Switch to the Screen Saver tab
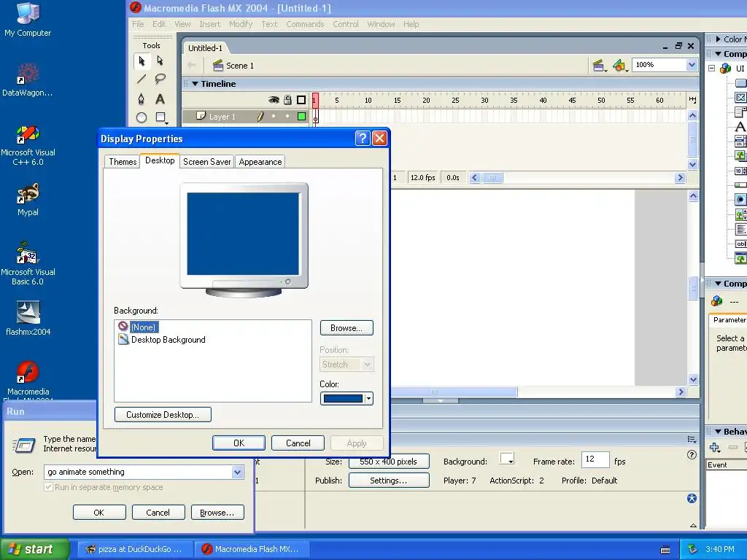Screen dimensions: 747x560 206,162
